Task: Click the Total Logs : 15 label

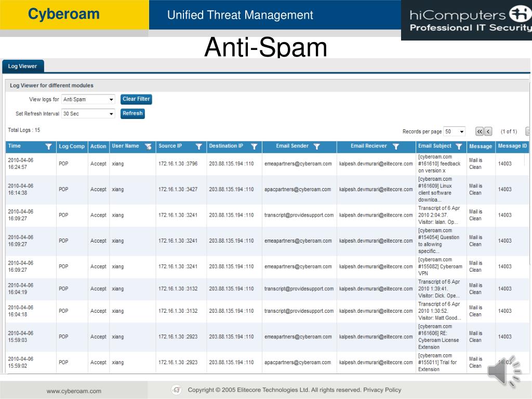Action: pos(24,130)
